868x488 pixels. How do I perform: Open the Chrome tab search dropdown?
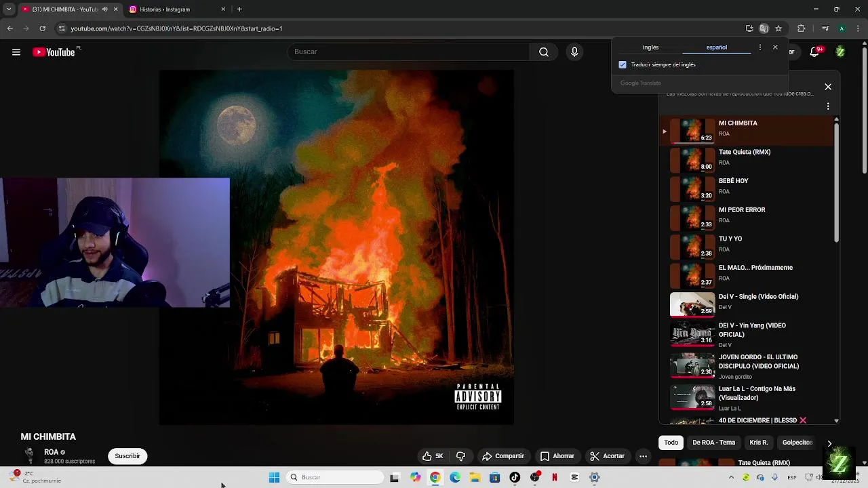[9, 9]
